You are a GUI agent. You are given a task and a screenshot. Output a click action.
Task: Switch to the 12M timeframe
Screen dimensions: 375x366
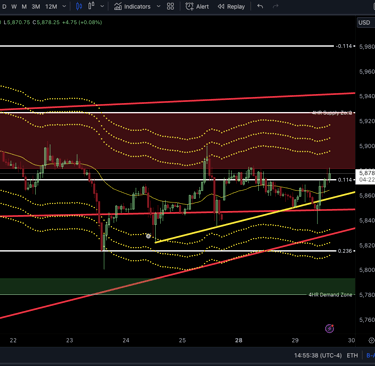click(51, 6)
